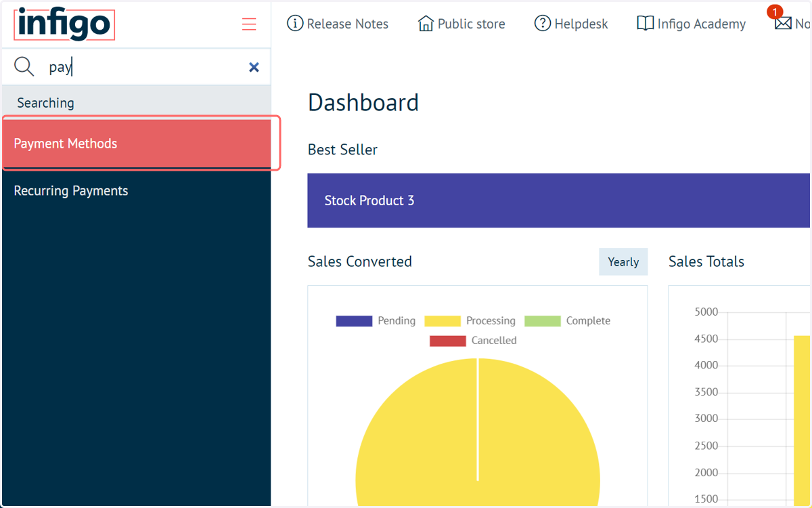Open notifications envelope icon with badge
The height and width of the screenshot is (508, 812).
(x=783, y=24)
